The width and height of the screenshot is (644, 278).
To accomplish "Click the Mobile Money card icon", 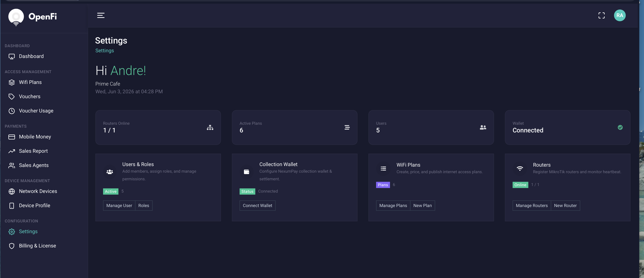I will tap(12, 137).
